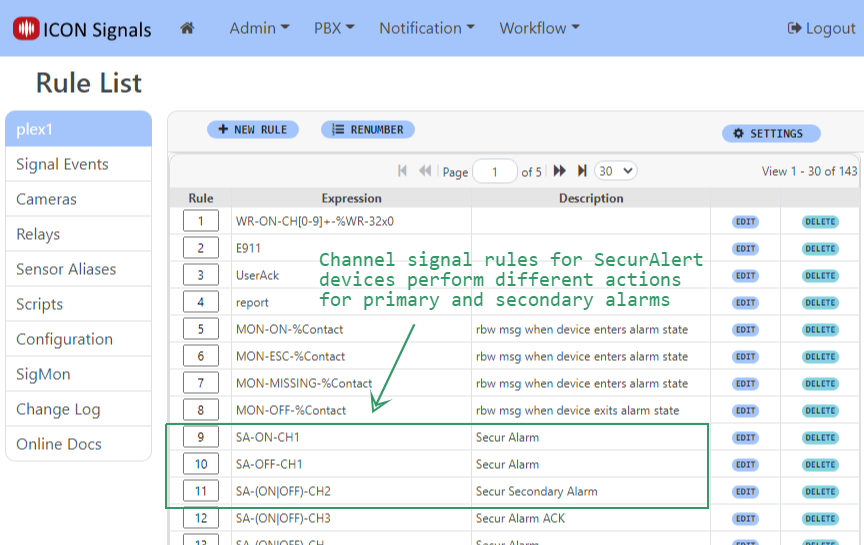864x545 pixels.
Task: Click the page number input field
Action: 495,171
